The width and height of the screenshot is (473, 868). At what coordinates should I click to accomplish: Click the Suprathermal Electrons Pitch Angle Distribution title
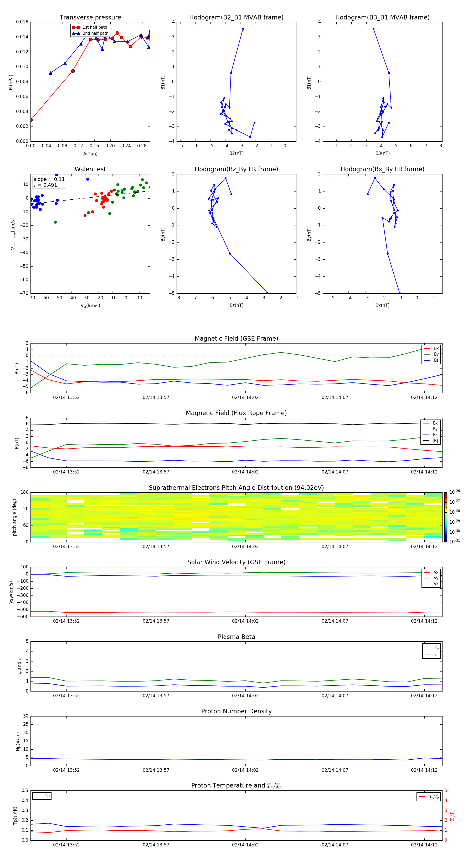pos(236,488)
